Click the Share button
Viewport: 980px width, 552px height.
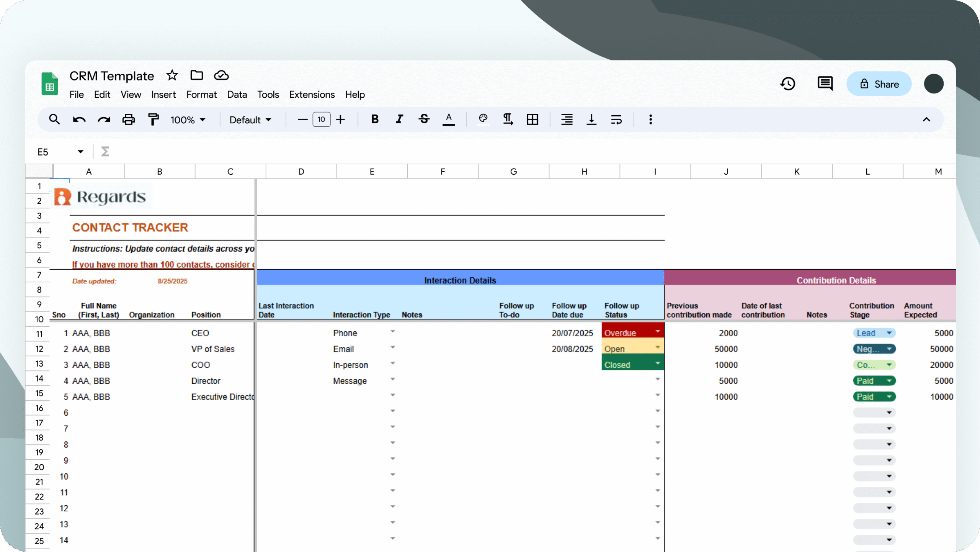tap(879, 84)
